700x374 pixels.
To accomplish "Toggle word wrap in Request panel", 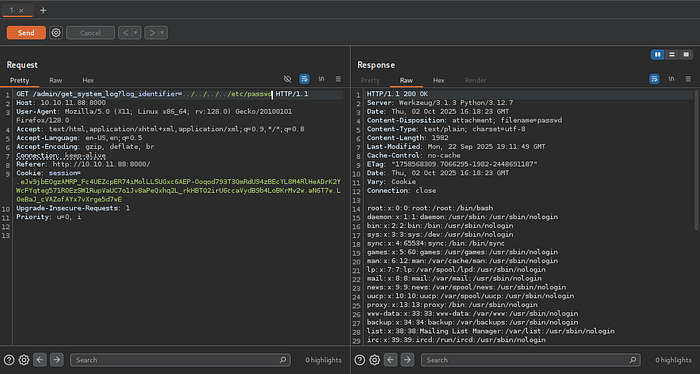I will 304,79.
